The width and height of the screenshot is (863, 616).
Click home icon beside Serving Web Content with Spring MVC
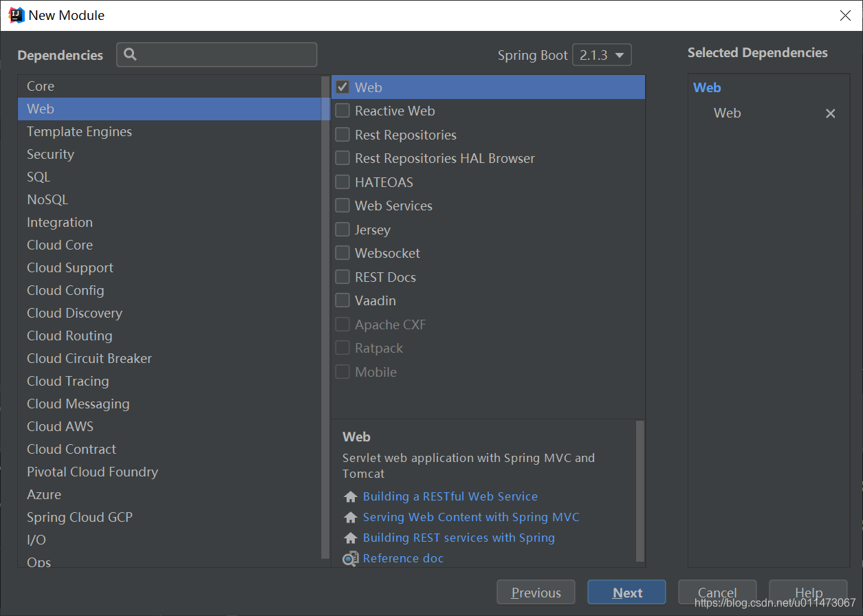coord(351,517)
